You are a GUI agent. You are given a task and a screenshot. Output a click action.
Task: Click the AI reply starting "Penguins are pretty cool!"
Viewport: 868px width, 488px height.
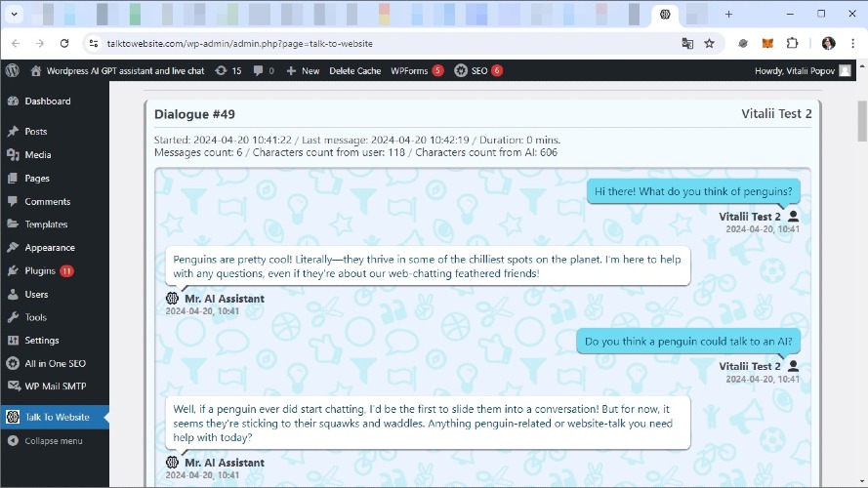point(428,266)
